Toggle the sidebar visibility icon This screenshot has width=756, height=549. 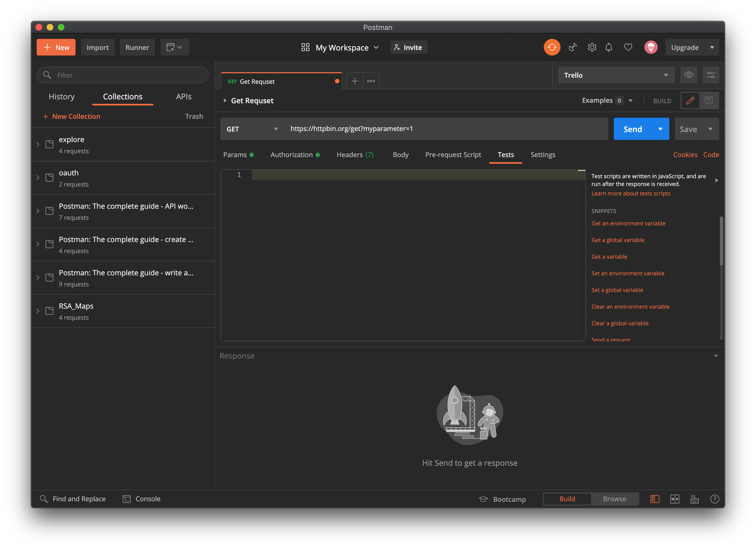tap(655, 499)
